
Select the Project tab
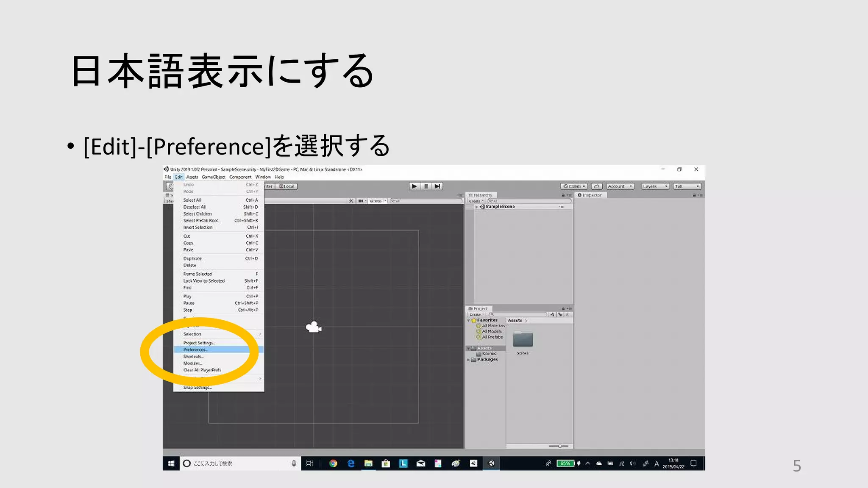coord(479,309)
